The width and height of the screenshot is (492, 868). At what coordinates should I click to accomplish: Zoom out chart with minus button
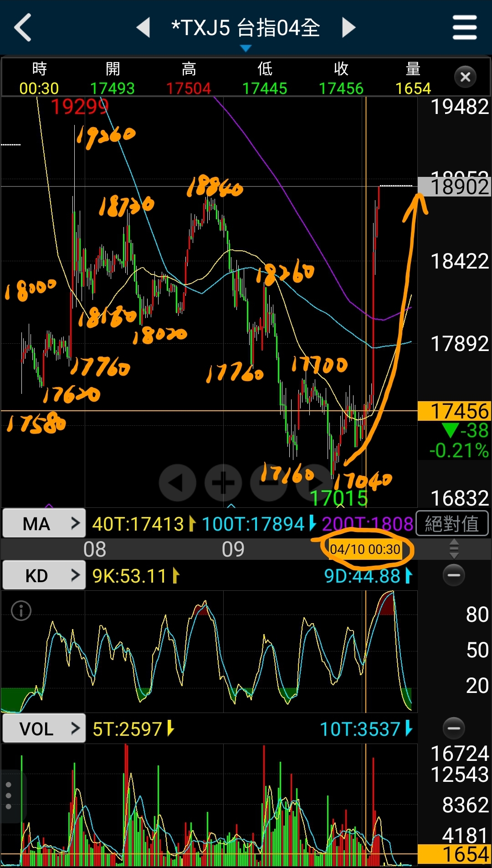(x=269, y=483)
